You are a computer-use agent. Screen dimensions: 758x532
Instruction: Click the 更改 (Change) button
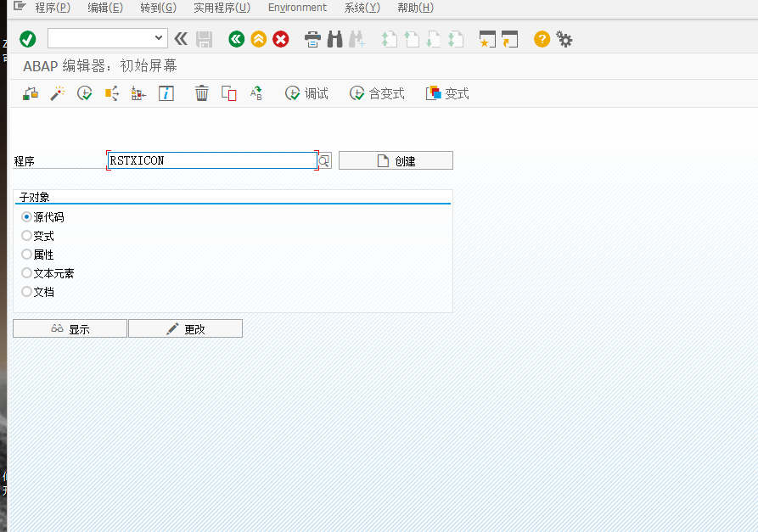point(186,328)
